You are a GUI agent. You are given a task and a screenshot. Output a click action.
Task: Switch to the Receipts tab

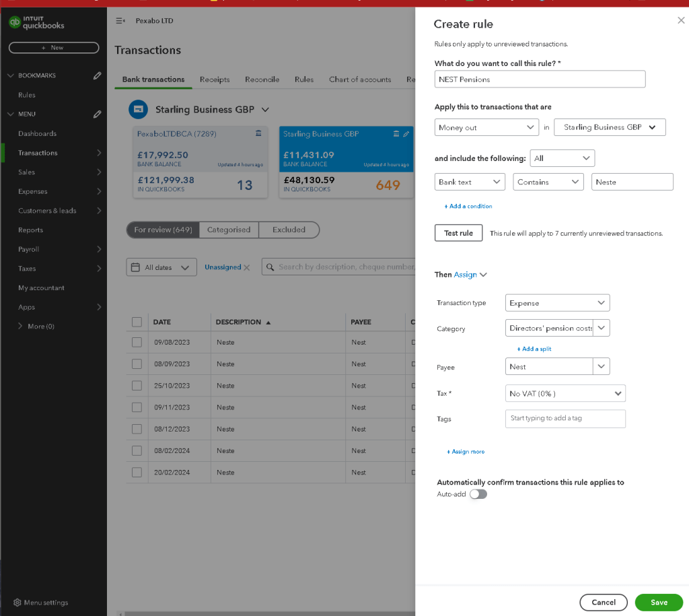coord(215,79)
